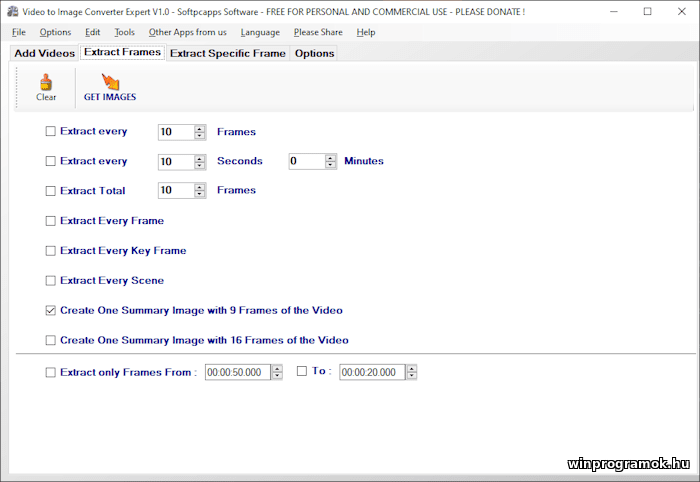700x482 pixels.
Task: Open the Options tab
Action: point(314,53)
